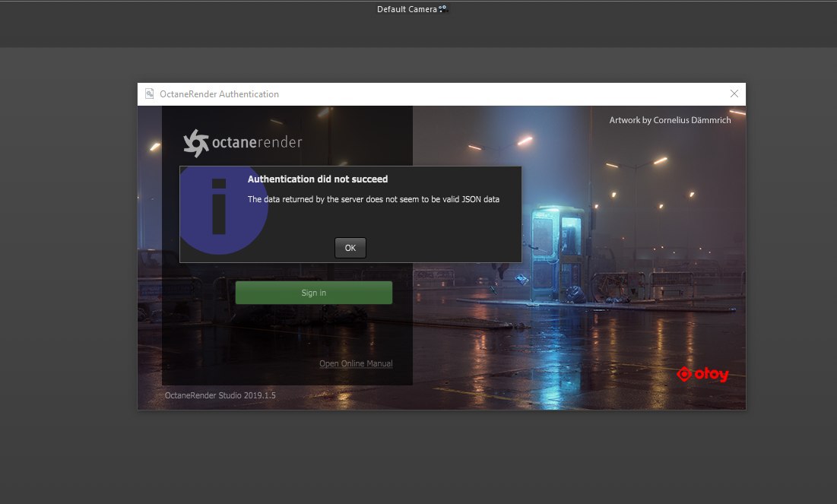Click OK in the authentication error dialog

tap(350, 248)
